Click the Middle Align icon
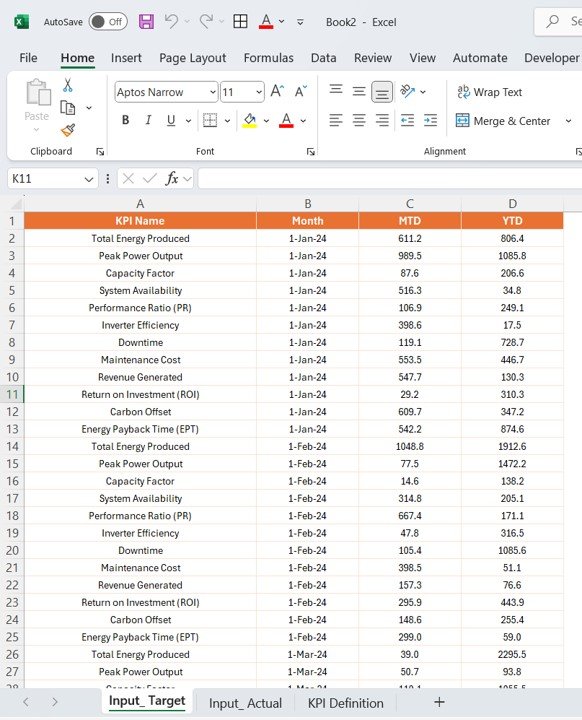This screenshot has height=720, width=582. tap(359, 91)
